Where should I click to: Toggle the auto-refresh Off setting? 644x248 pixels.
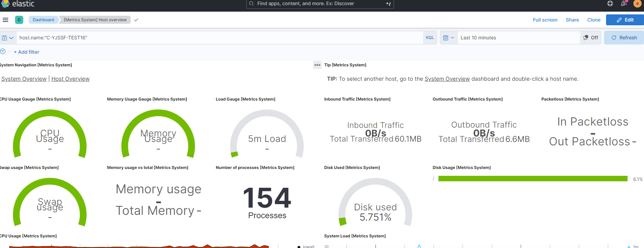pos(591,38)
